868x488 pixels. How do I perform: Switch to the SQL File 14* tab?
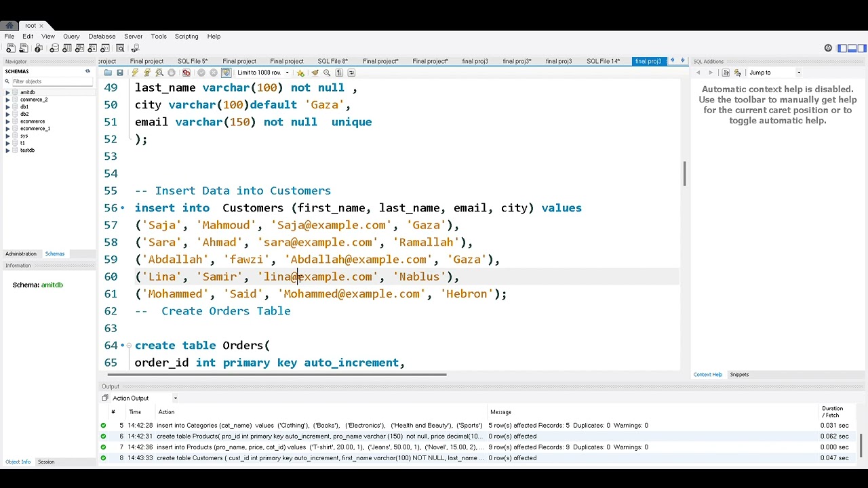pyautogui.click(x=604, y=61)
